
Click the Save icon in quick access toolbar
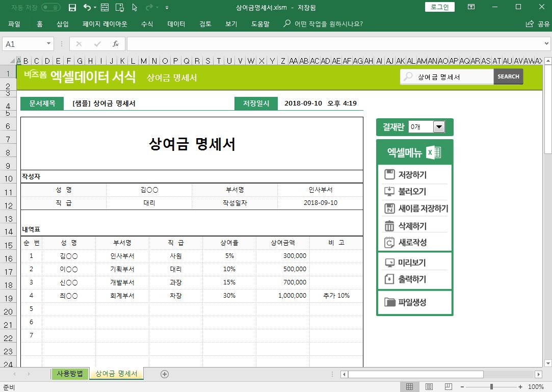pos(72,7)
